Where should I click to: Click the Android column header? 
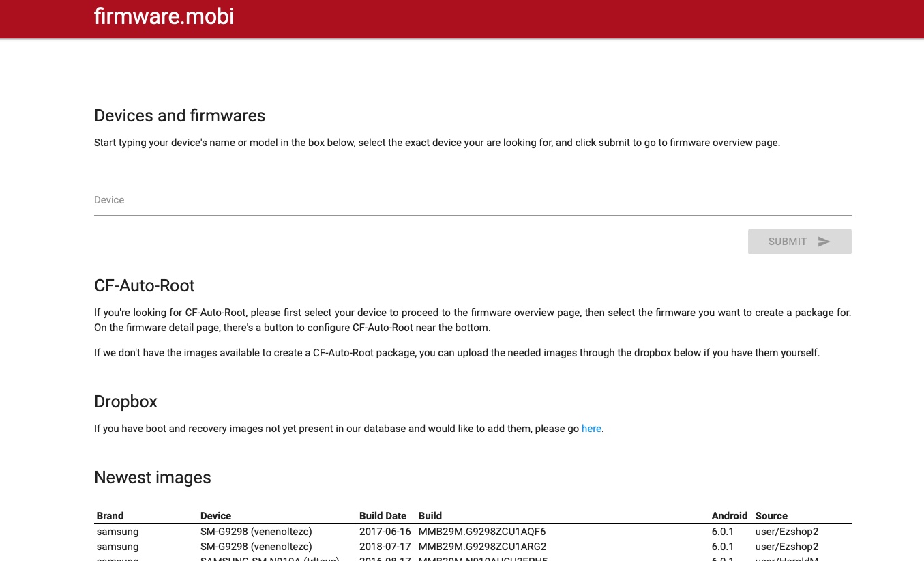[729, 516]
